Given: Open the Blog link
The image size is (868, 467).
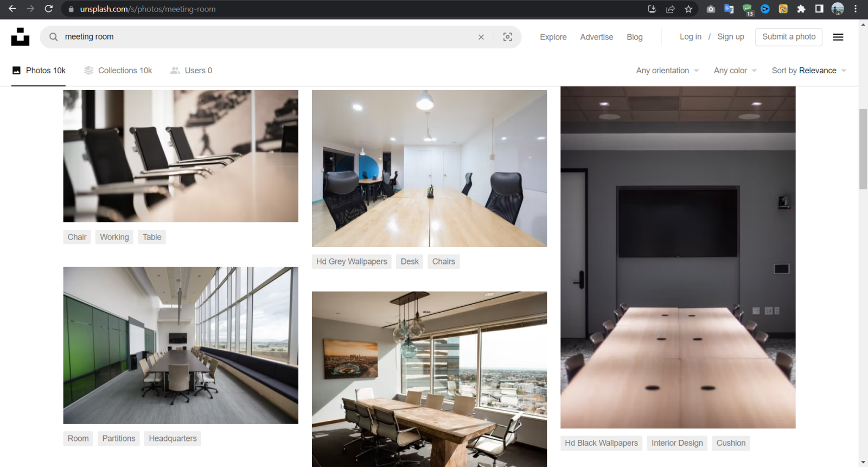Looking at the screenshot, I should (635, 37).
